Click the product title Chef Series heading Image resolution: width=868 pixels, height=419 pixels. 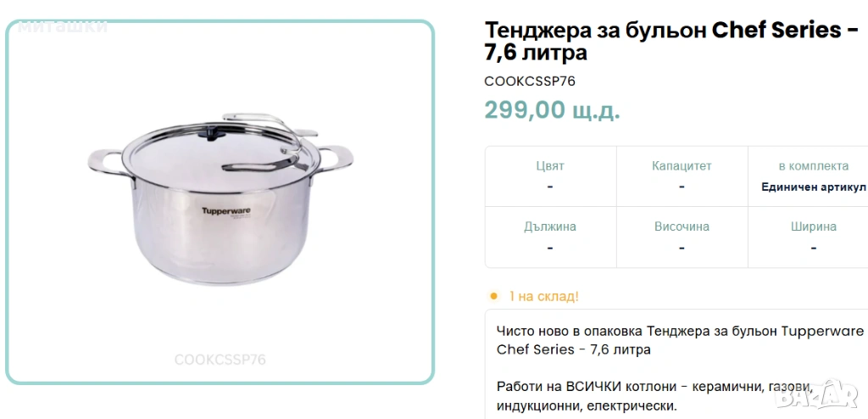671,42
